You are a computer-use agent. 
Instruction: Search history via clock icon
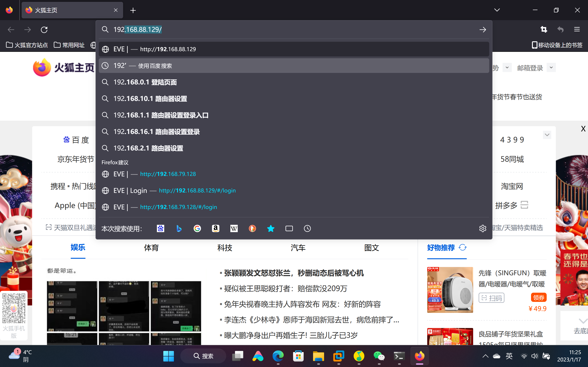[307, 228]
